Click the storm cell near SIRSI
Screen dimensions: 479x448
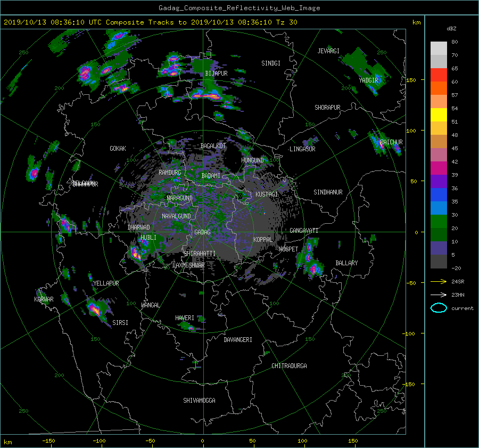95,309
